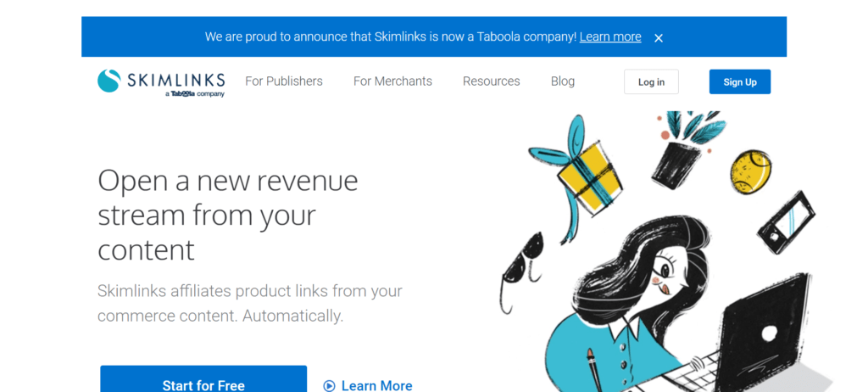
Task: Go to the Blog page
Action: (x=563, y=81)
